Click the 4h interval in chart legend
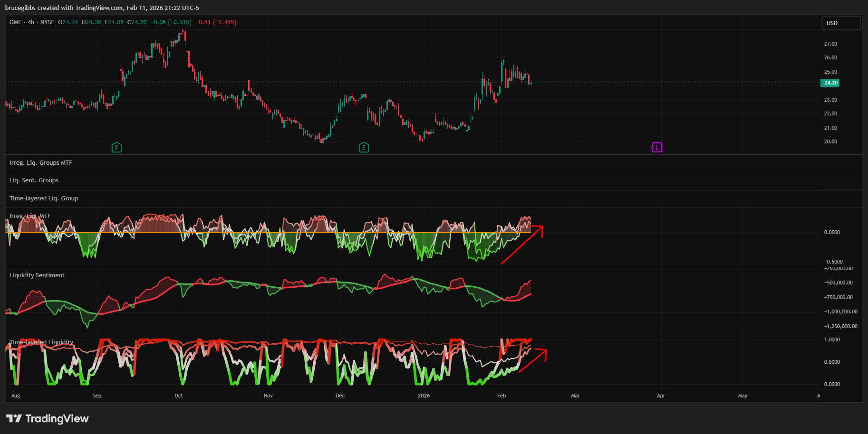 31,22
